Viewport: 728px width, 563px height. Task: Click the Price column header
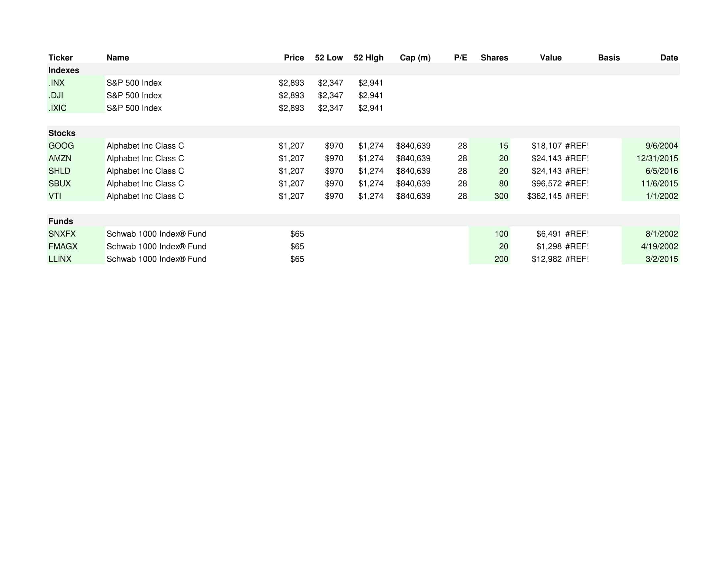(x=294, y=57)
